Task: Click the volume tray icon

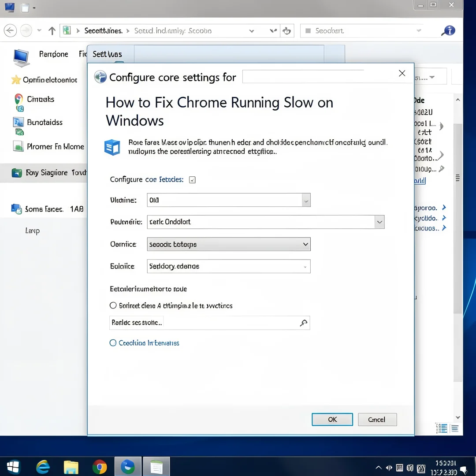Action: pos(389,468)
